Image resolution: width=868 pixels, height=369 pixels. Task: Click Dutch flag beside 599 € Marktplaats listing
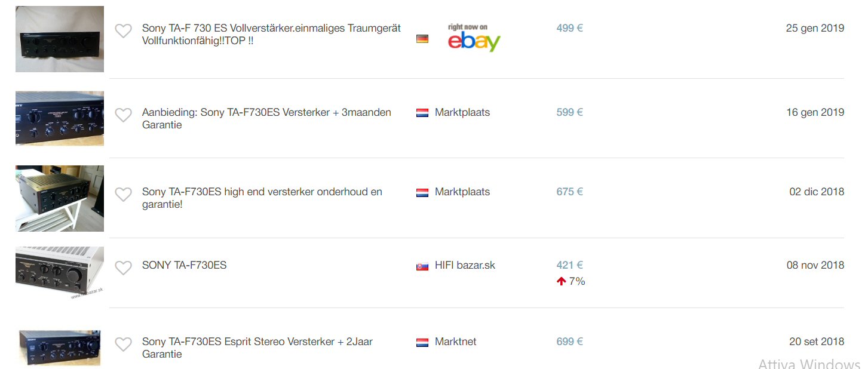(x=422, y=113)
